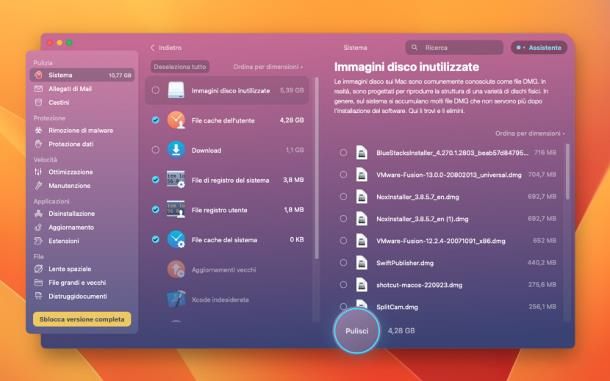This screenshot has width=610, height=381.
Task: Open Protezione dati section
Action: point(82,144)
